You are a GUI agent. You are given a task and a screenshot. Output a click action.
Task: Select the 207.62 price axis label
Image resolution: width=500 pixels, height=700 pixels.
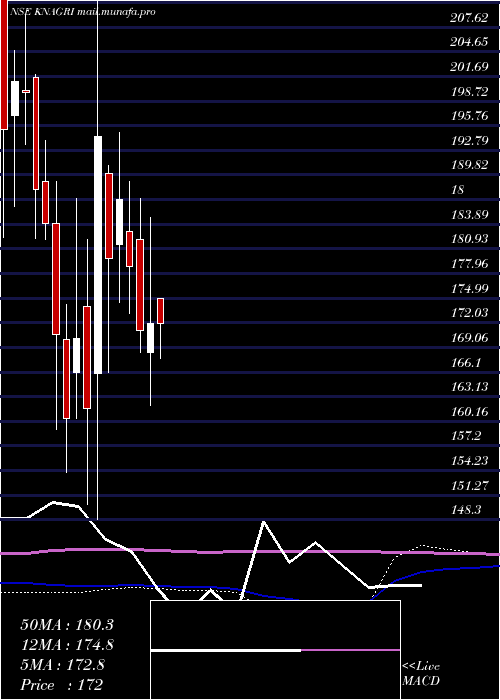coord(470,18)
